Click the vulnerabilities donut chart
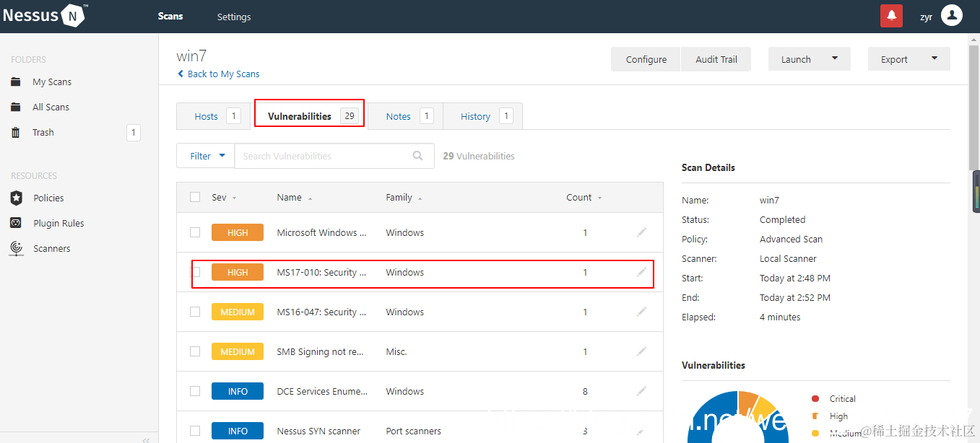This screenshot has width=980, height=443. point(737,417)
